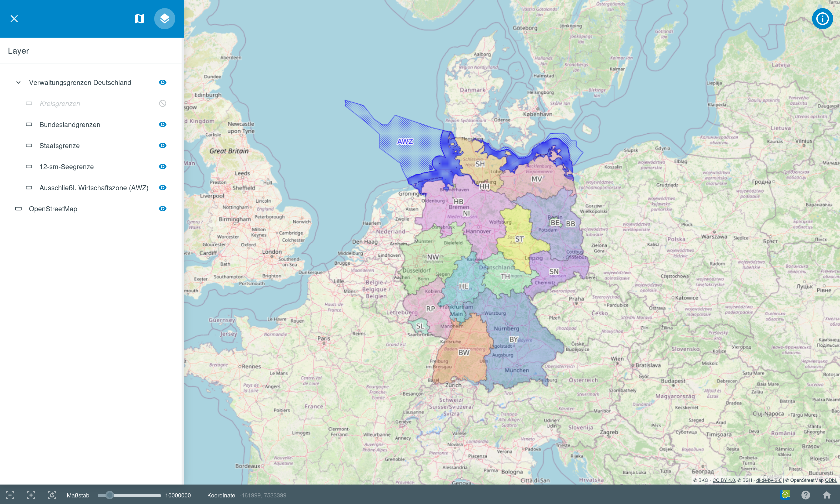Screen dimensions: 840x504
Task: Open help via the question mark icon
Action: [x=806, y=495]
